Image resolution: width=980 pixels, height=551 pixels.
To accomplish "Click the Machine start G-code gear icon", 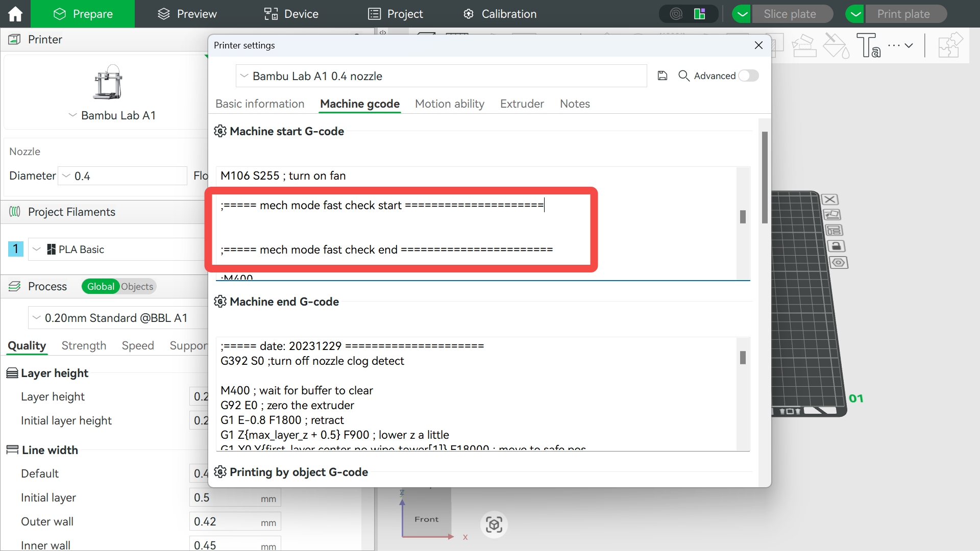I will coord(220,131).
